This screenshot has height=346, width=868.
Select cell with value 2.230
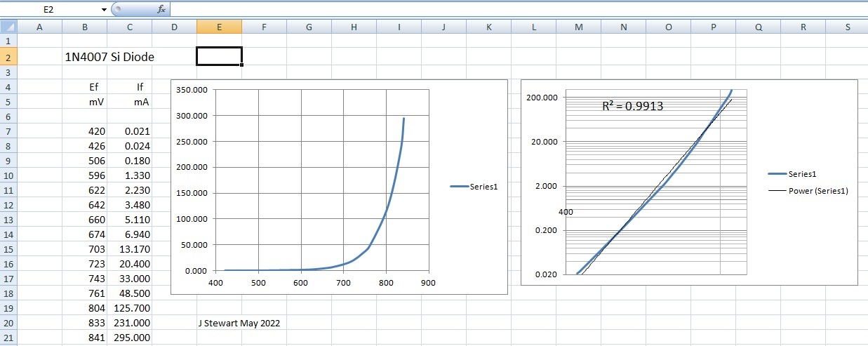(x=129, y=190)
